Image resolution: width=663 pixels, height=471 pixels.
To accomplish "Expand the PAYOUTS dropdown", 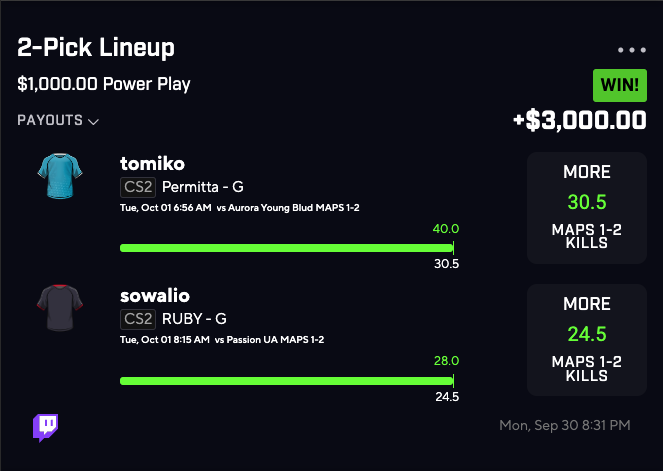I will pyautogui.click(x=58, y=121).
